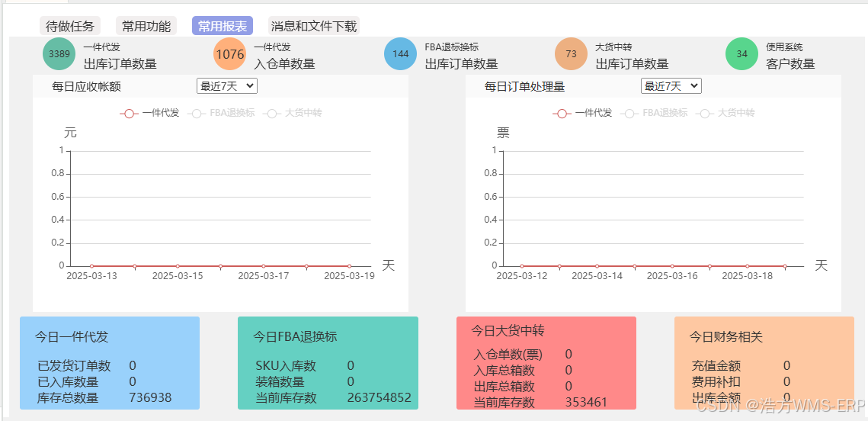This screenshot has width=868, height=421.
Task: Toggle FBA退换标 legend in 每日订单处理量 chart
Action: [x=655, y=113]
